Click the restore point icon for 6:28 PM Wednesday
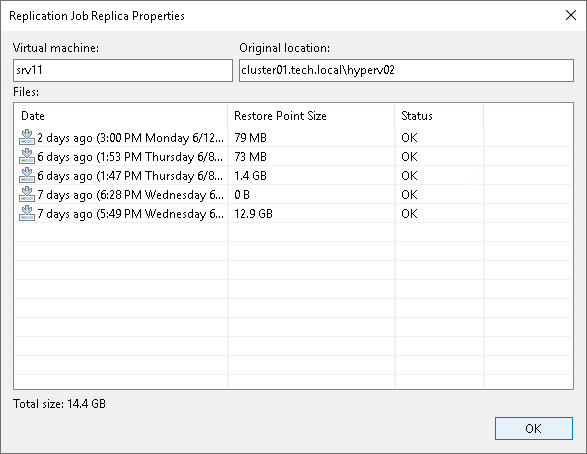 [x=27, y=195]
